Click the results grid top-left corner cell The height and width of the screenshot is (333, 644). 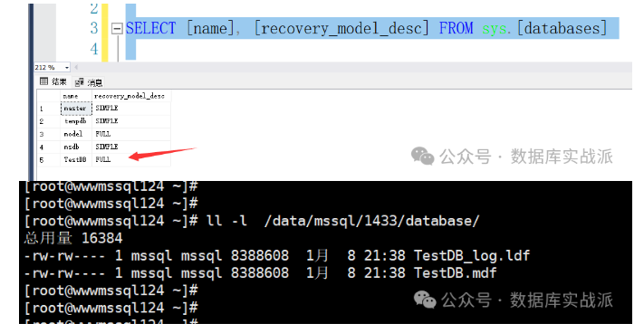point(49,96)
